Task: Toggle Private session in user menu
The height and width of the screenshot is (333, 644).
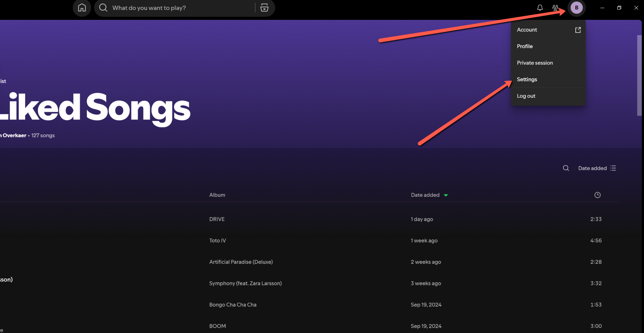Action: pyautogui.click(x=535, y=63)
